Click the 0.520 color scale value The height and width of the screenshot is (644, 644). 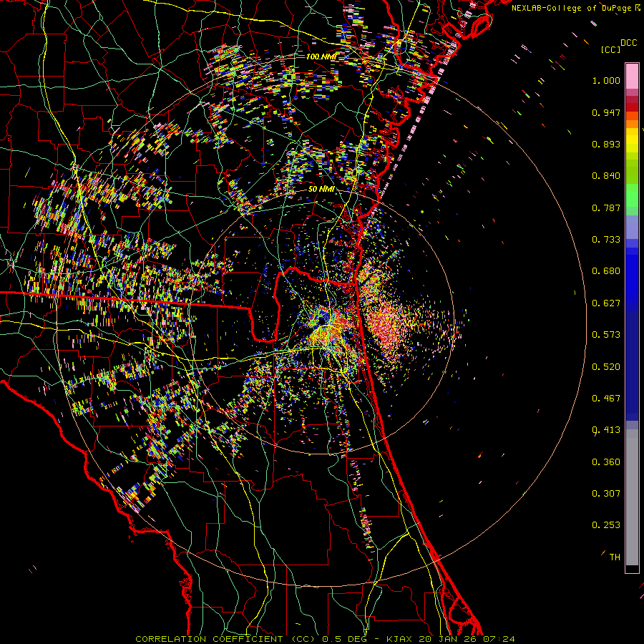[606, 367]
